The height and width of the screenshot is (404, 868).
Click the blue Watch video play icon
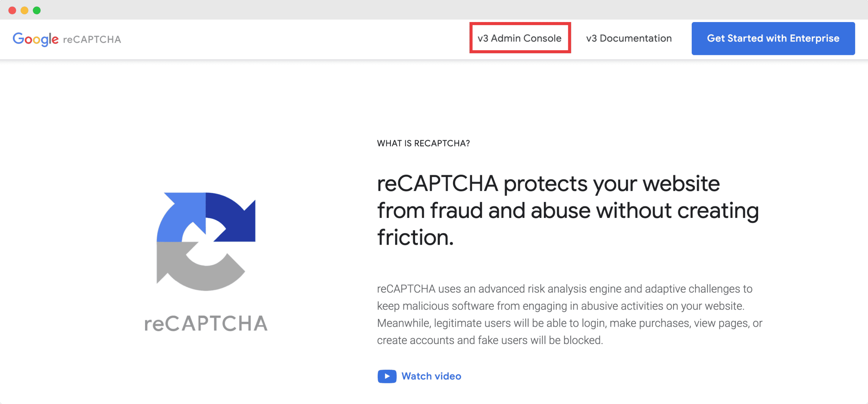[387, 376]
